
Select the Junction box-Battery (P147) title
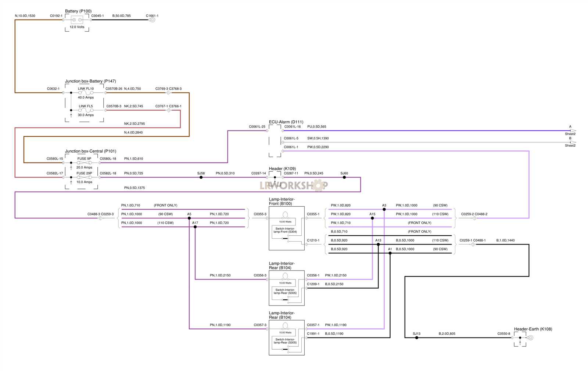(90, 81)
